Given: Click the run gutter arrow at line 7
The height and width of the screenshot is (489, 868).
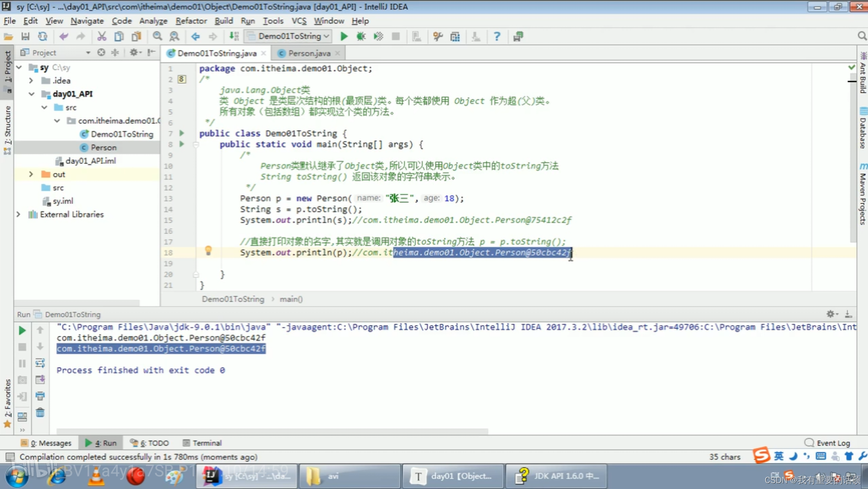Looking at the screenshot, I should (182, 133).
